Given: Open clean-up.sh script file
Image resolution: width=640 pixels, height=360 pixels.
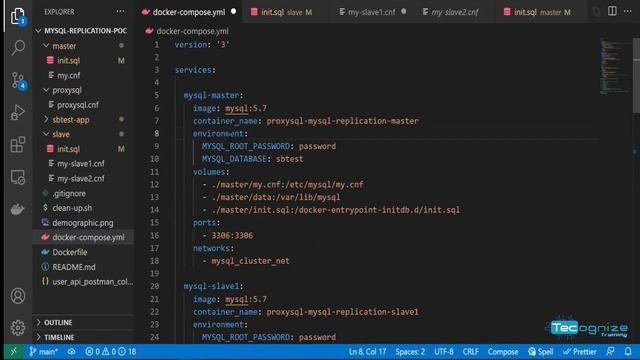Looking at the screenshot, I should [x=84, y=208].
